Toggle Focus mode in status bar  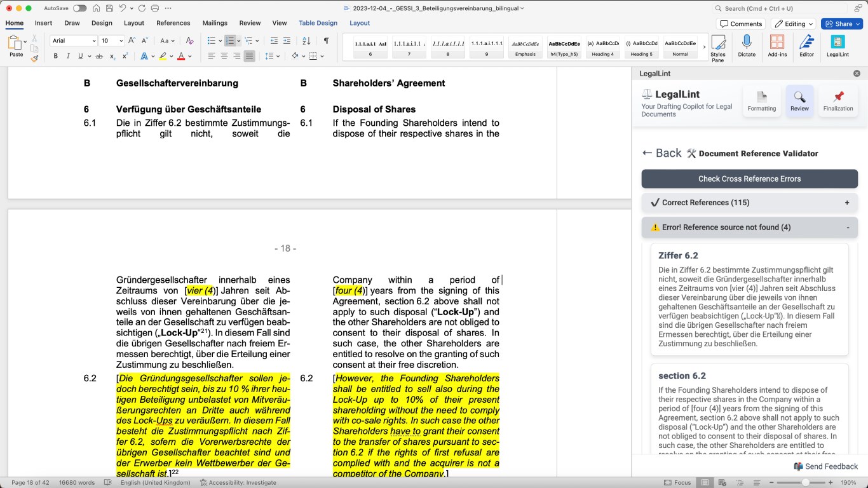click(677, 482)
